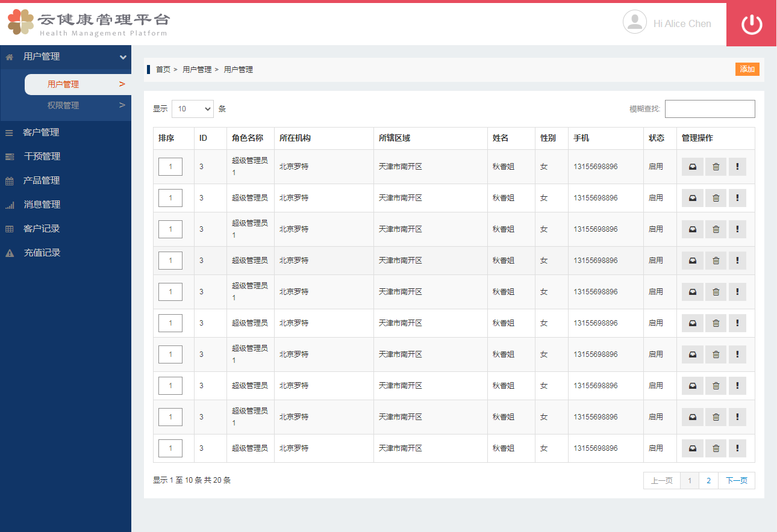Select the 客户管理 list icon in sidebar
Viewport: 777px width, 532px height.
click(x=8, y=132)
